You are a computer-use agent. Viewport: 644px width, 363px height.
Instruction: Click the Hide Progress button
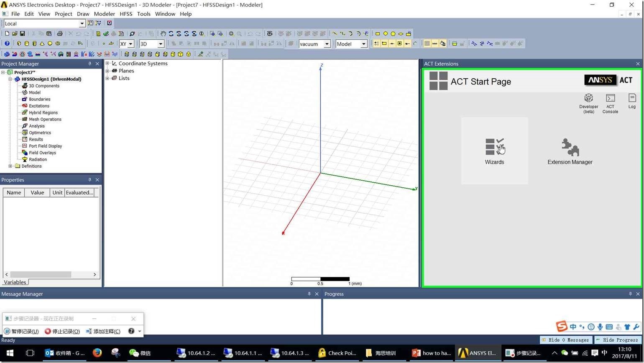point(618,340)
